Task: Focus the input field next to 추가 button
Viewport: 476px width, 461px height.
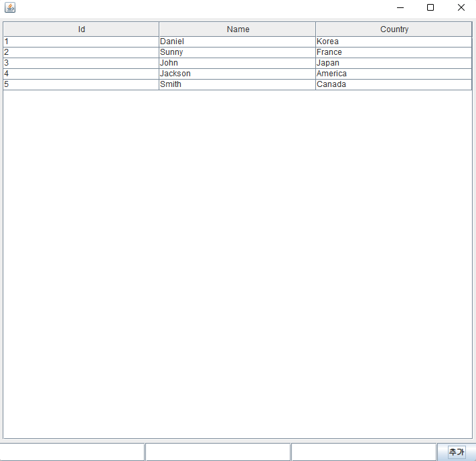Action: coord(364,452)
